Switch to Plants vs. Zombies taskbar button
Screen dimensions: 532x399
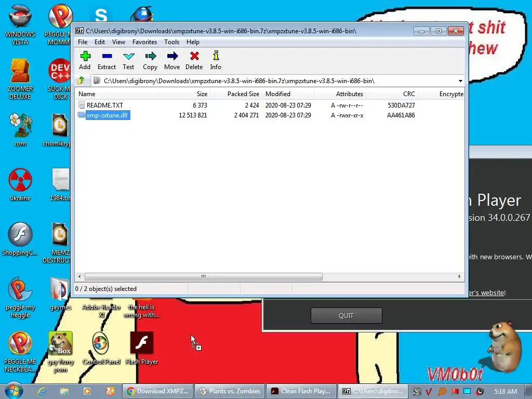[230, 391]
